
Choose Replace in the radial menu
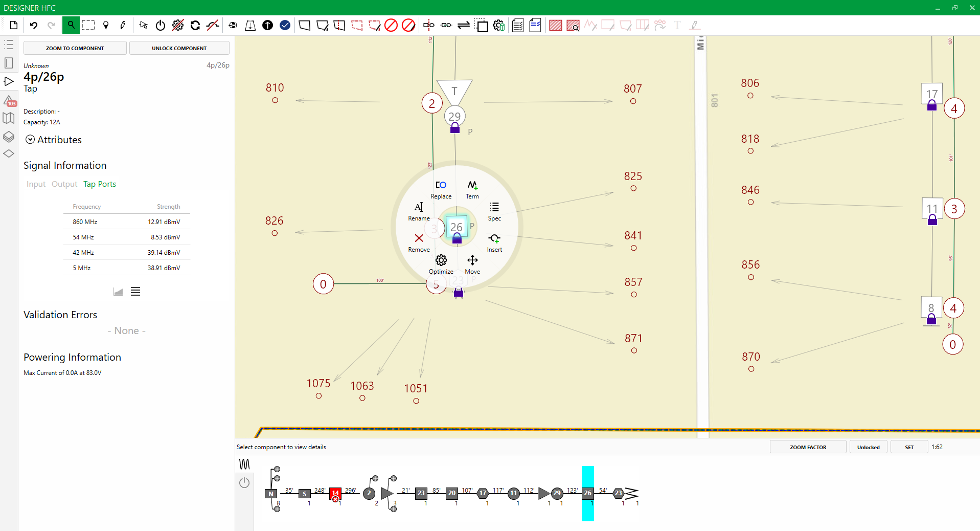point(441,189)
